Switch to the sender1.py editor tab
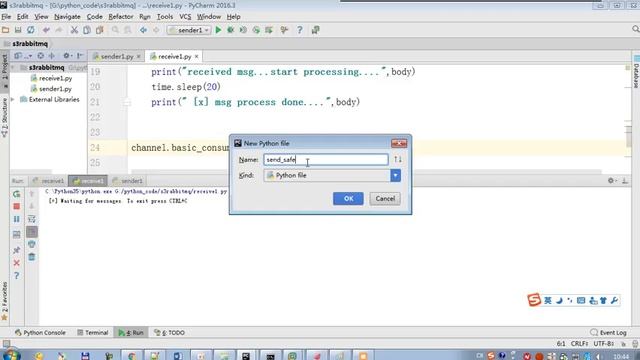The image size is (640, 360). tap(117, 56)
